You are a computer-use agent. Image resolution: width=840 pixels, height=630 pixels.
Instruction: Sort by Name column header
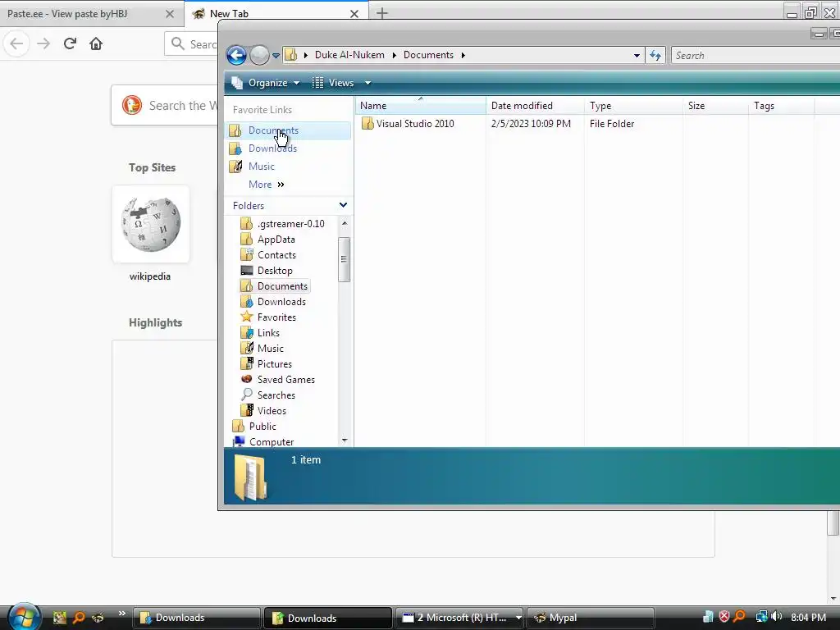(x=421, y=106)
